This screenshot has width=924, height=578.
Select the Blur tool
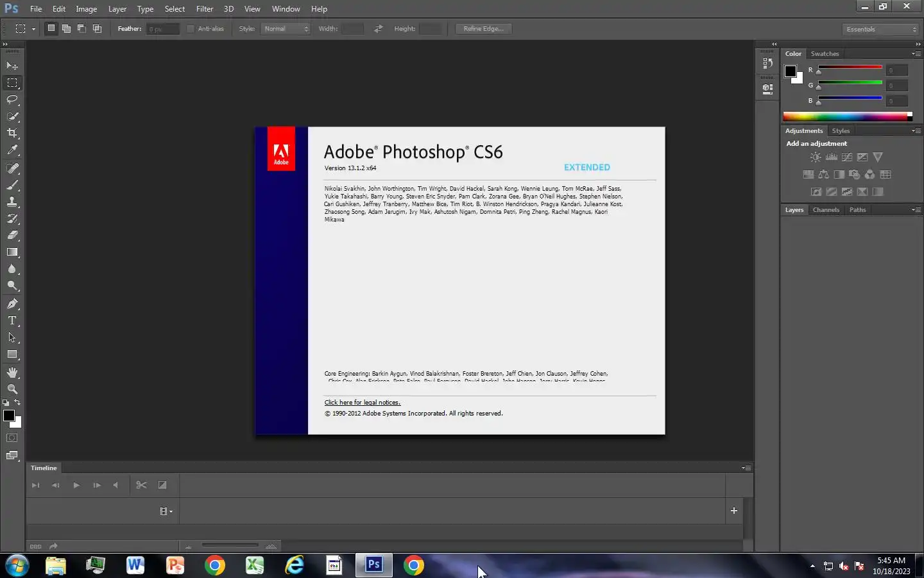point(12,268)
